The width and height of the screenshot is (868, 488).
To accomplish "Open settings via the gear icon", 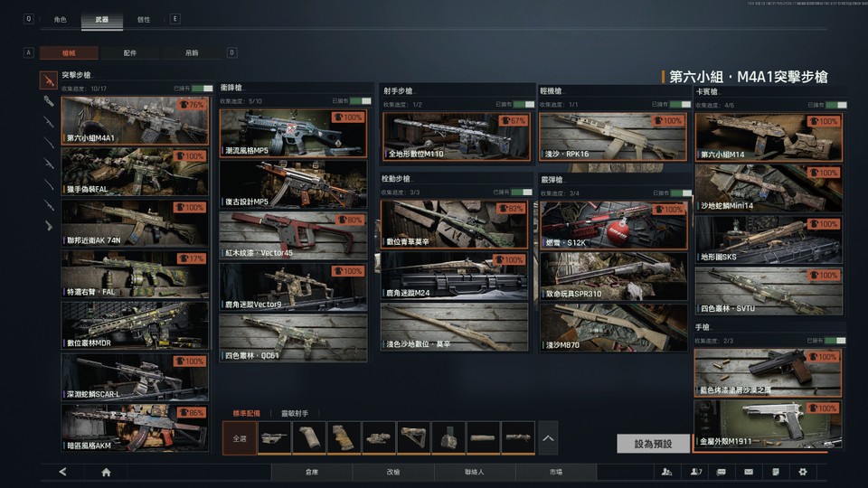I will 803,472.
